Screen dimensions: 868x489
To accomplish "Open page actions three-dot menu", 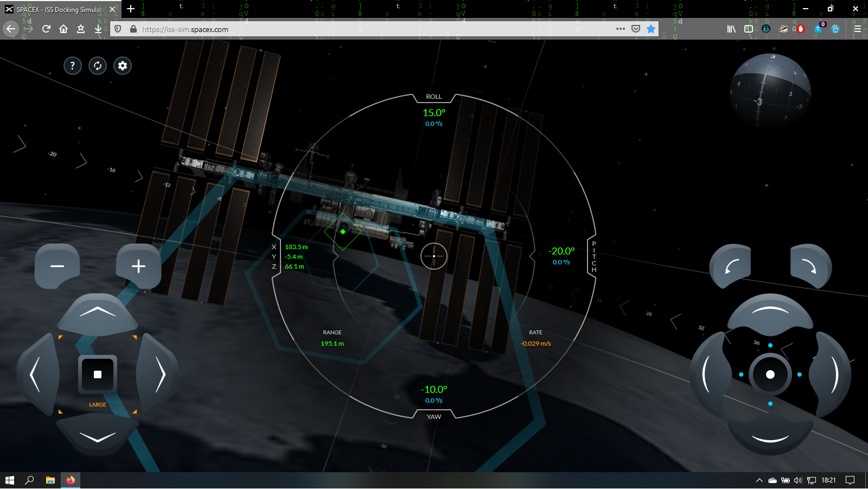I will [621, 29].
